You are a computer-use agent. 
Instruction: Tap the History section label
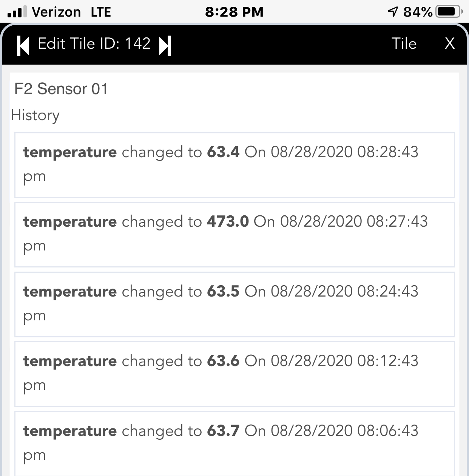coord(35,115)
